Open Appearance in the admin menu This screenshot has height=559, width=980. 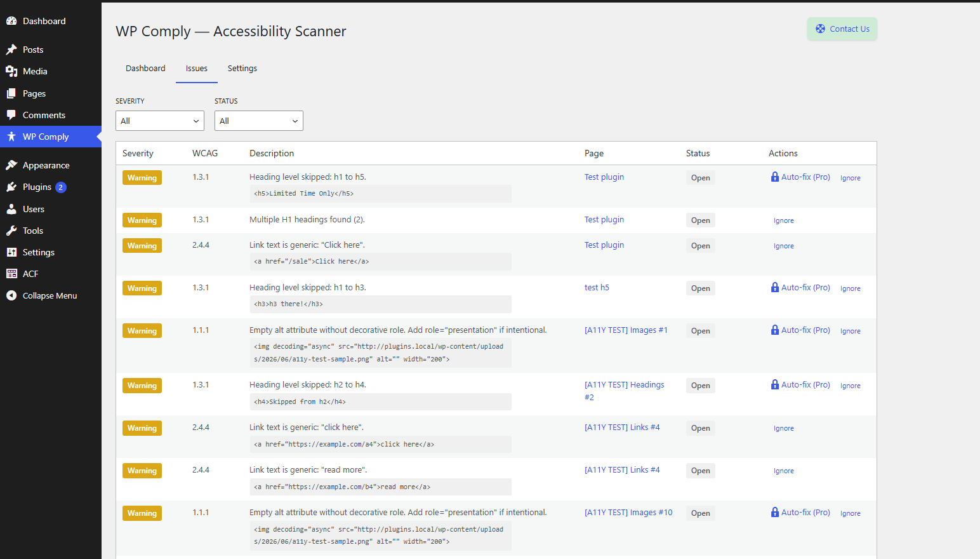(51, 165)
